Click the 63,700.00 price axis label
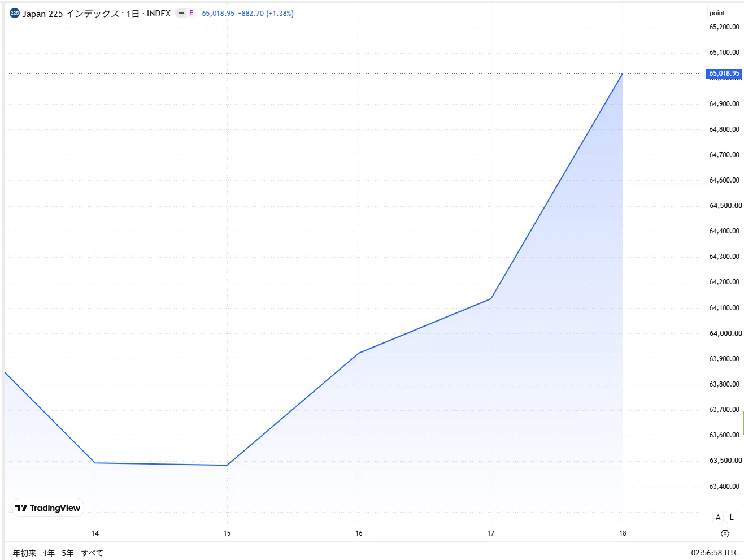744x560 pixels. pyautogui.click(x=724, y=410)
